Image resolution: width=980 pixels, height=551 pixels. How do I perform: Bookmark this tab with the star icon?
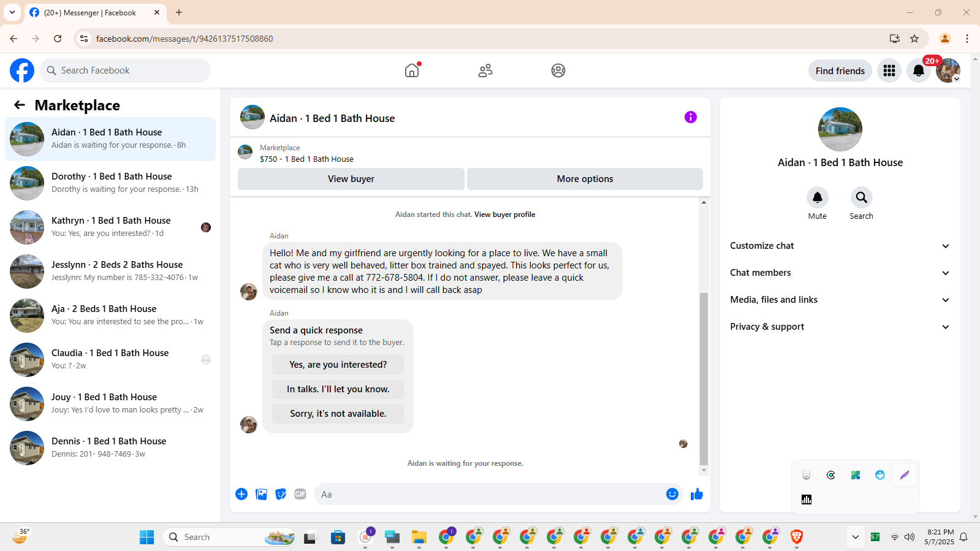914,39
